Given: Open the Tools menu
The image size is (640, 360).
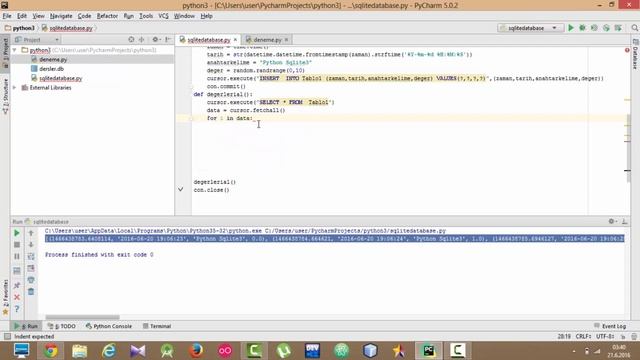Looking at the screenshot, I should click(146, 16).
